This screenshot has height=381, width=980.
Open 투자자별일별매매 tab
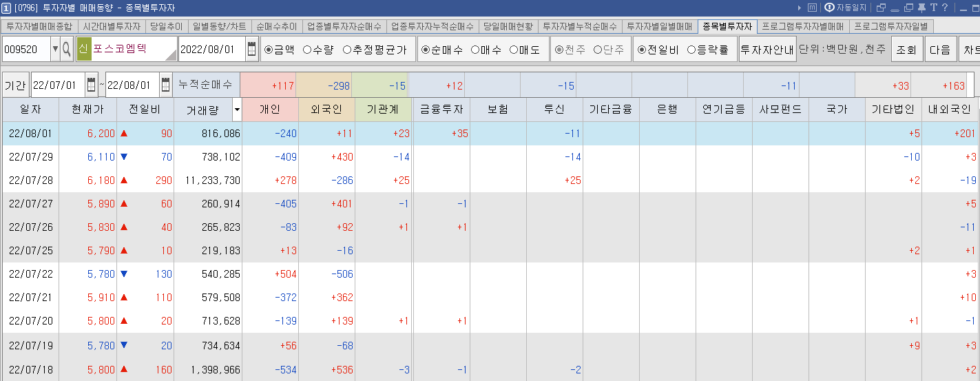coord(660,27)
